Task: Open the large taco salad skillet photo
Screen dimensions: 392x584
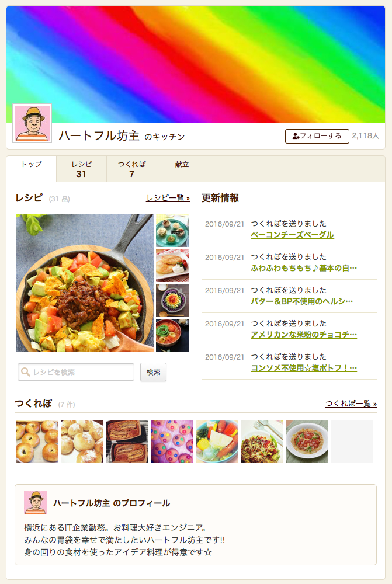Action: pos(85,283)
